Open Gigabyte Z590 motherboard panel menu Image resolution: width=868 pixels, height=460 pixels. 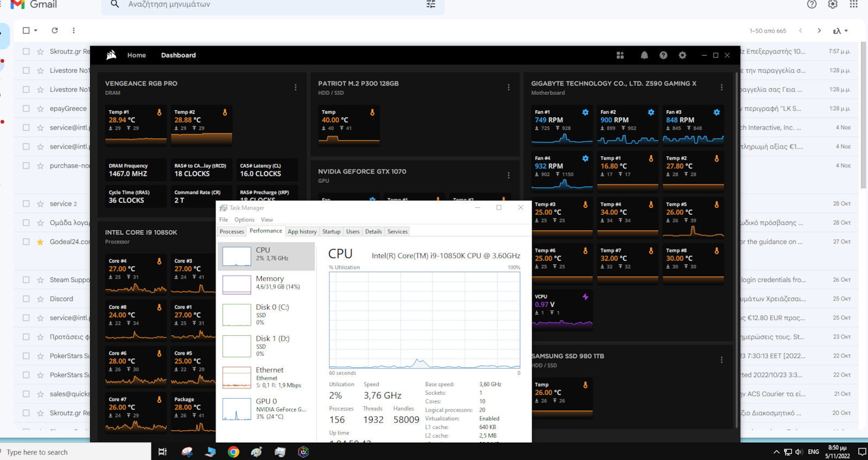[722, 87]
